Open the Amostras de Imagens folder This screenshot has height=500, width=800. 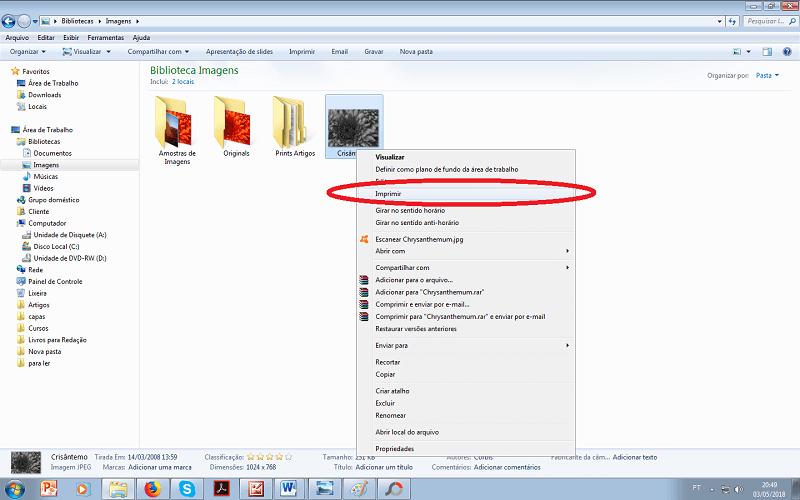click(x=176, y=123)
